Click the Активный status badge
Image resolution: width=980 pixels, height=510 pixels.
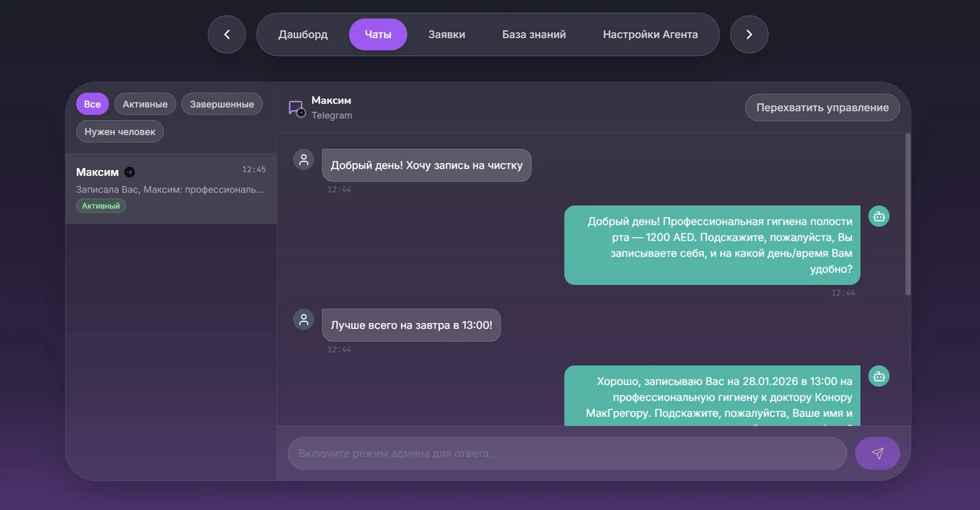pyautogui.click(x=101, y=206)
